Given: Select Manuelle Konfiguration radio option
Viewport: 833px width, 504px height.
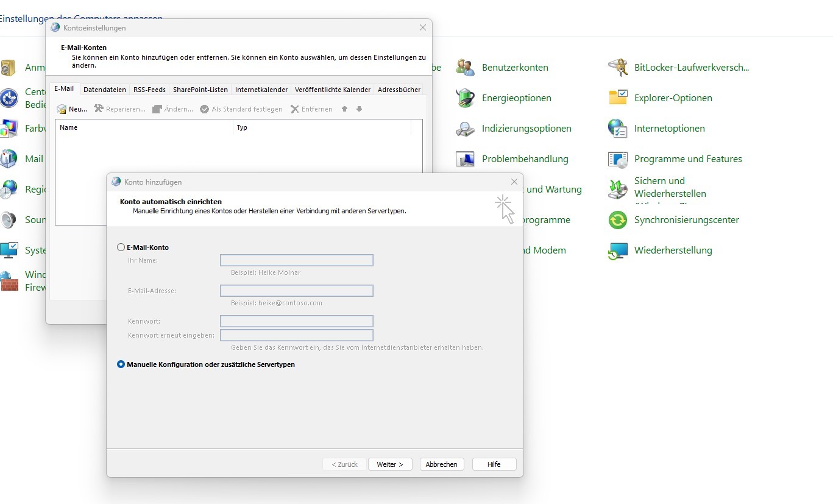Looking at the screenshot, I should coord(121,364).
